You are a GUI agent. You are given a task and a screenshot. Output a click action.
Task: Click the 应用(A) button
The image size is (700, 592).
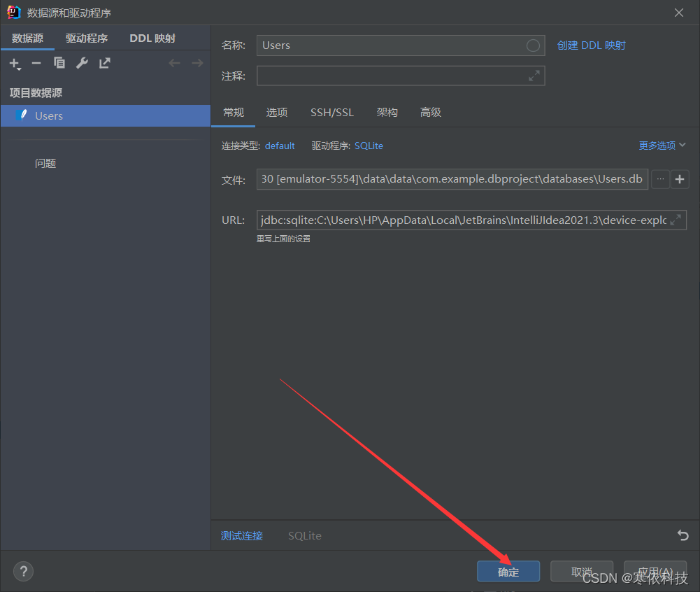coord(655,572)
